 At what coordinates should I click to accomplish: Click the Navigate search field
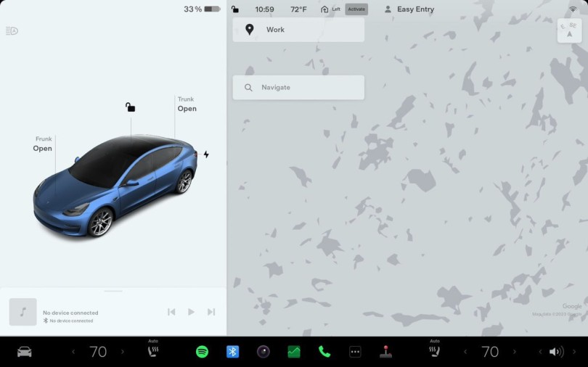(x=298, y=88)
